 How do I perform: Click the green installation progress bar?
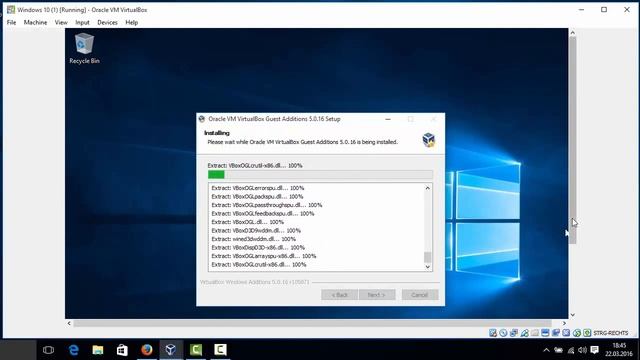tap(320, 175)
